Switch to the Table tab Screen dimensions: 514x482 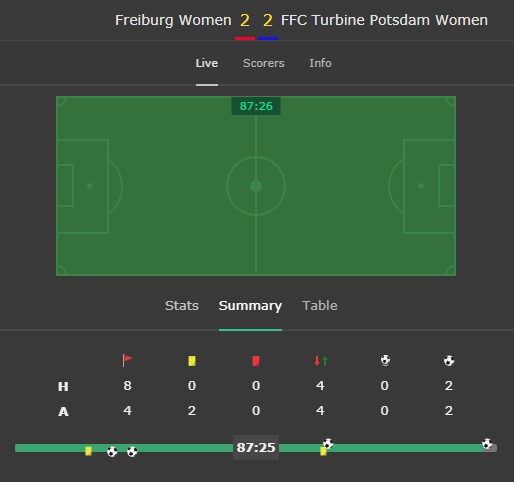[320, 306]
